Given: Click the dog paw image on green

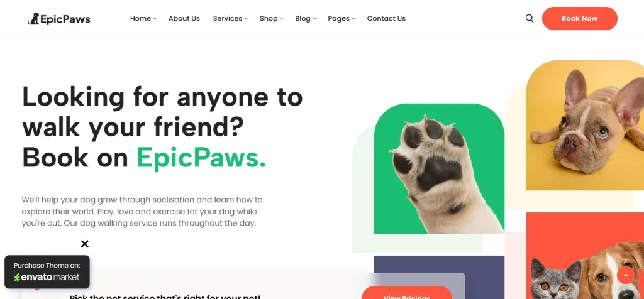Looking at the screenshot, I should click(x=439, y=168).
